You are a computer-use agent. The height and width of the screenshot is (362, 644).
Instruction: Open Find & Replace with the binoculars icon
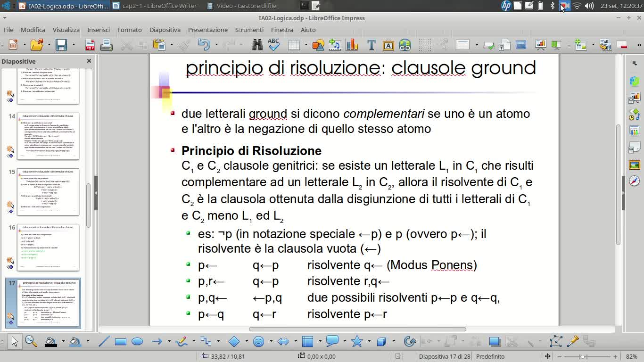pyautogui.click(x=257, y=45)
